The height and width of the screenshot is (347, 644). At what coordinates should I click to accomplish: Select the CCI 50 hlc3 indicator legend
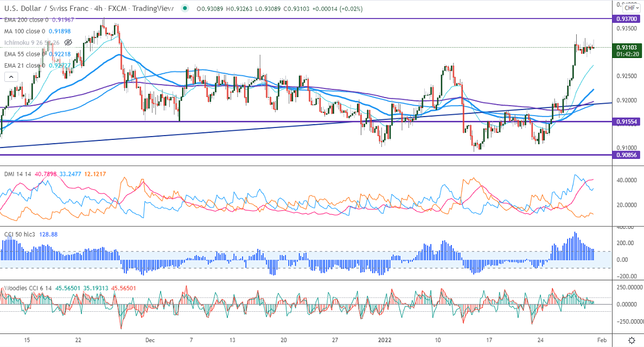20,234
